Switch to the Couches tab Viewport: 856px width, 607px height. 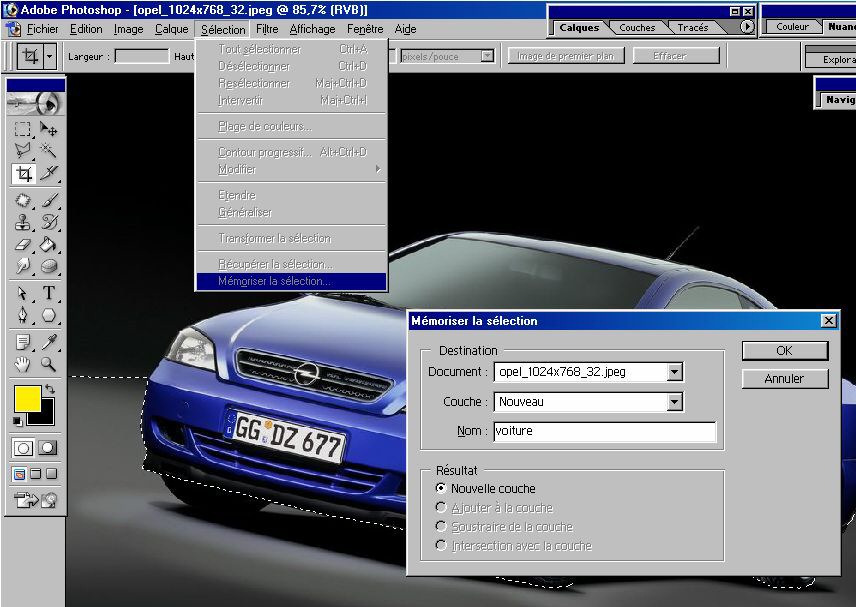pos(637,27)
